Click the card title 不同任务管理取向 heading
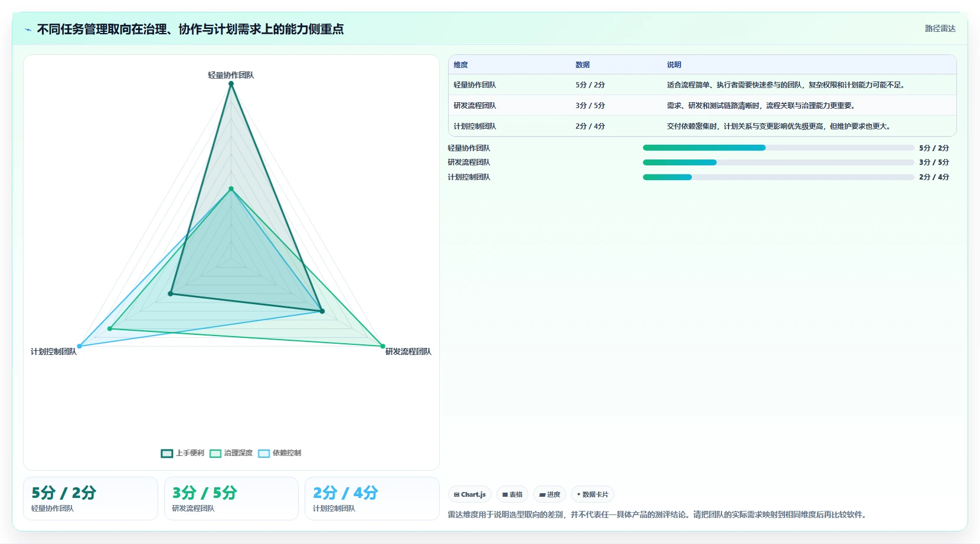Image resolution: width=980 pixels, height=544 pixels. [190, 30]
